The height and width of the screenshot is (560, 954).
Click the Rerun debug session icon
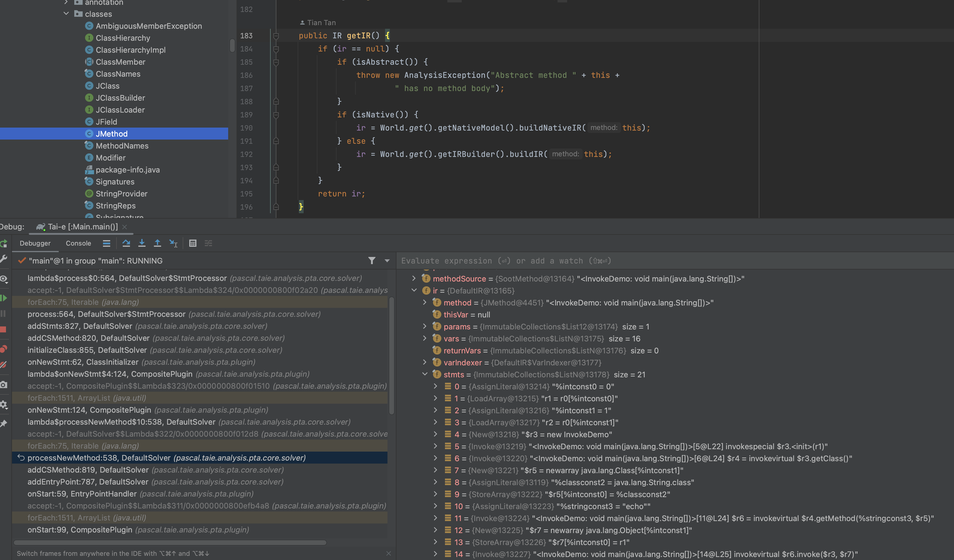(x=3, y=243)
